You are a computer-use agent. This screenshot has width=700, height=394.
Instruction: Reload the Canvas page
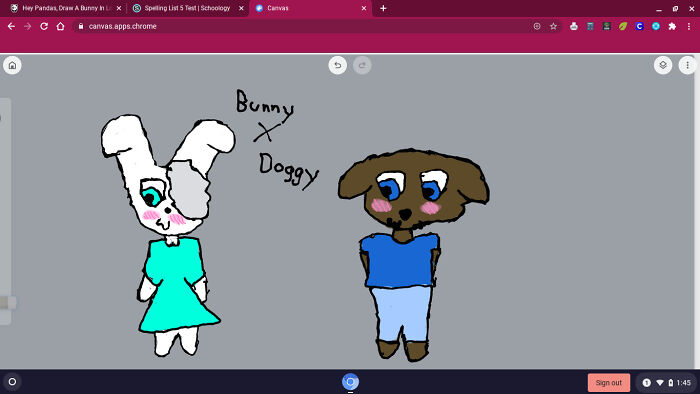(44, 26)
